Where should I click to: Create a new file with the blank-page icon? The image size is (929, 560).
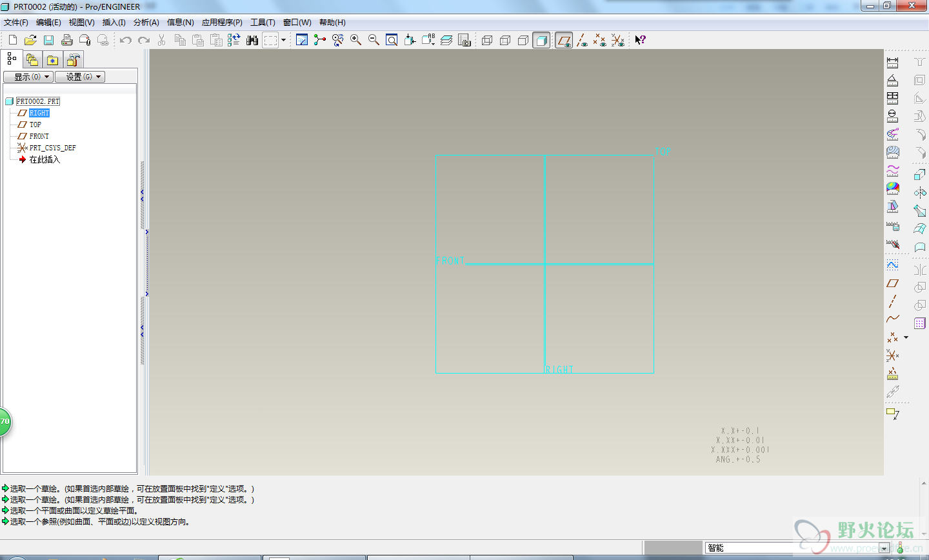[12, 40]
